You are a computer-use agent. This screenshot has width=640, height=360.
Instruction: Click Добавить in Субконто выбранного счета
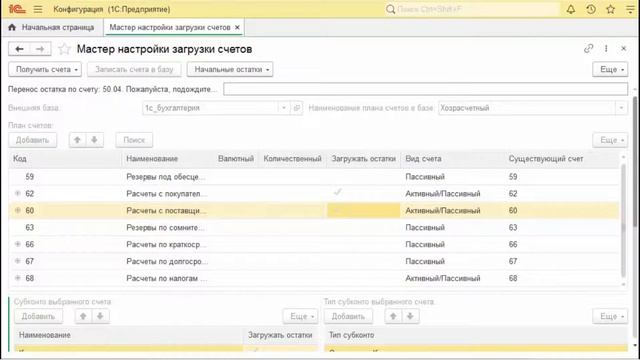click(38, 316)
